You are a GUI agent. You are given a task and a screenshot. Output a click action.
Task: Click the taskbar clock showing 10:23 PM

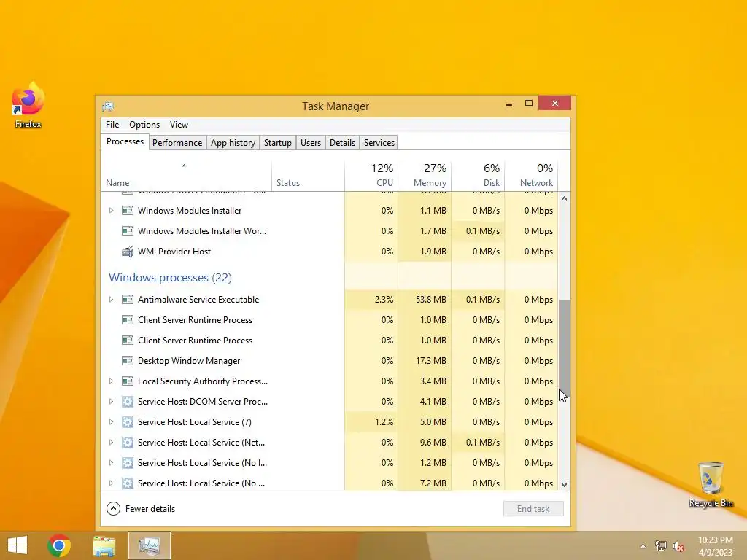pyautogui.click(x=715, y=546)
